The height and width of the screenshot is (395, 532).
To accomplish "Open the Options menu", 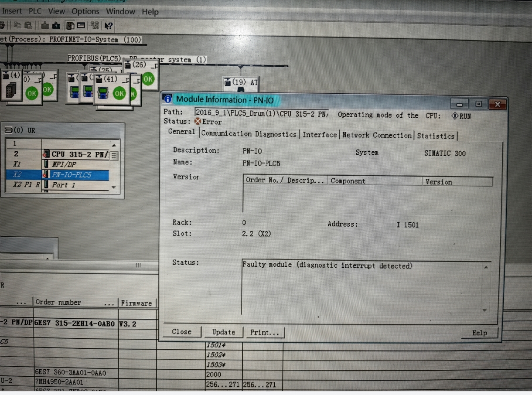I will (x=85, y=11).
